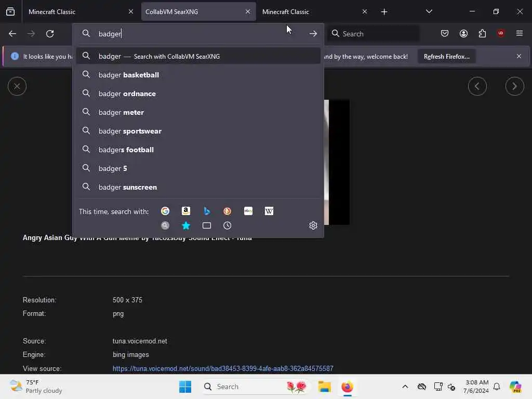Click Refresh Firefox button
The height and width of the screenshot is (399, 532).
[446, 56]
